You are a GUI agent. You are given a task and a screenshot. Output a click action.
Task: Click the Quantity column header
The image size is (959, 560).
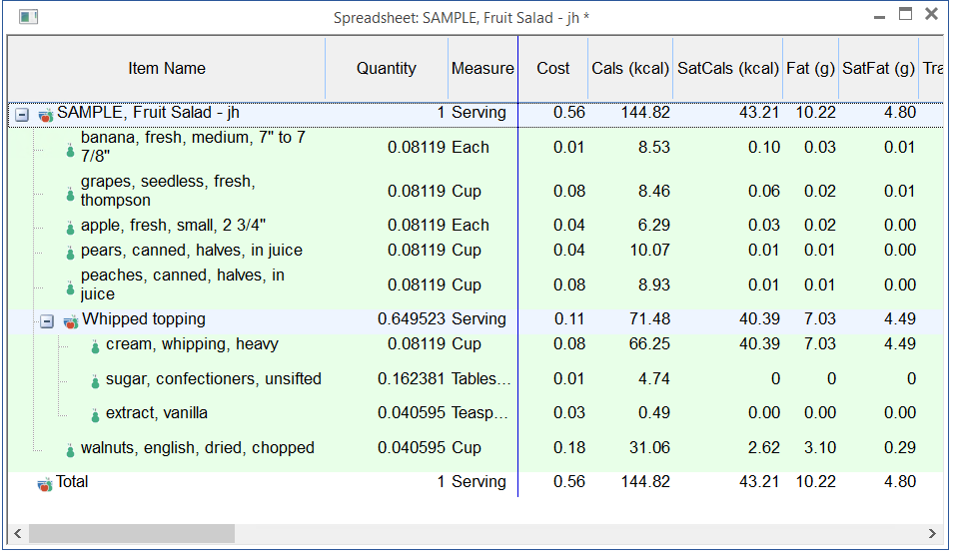coord(386,69)
